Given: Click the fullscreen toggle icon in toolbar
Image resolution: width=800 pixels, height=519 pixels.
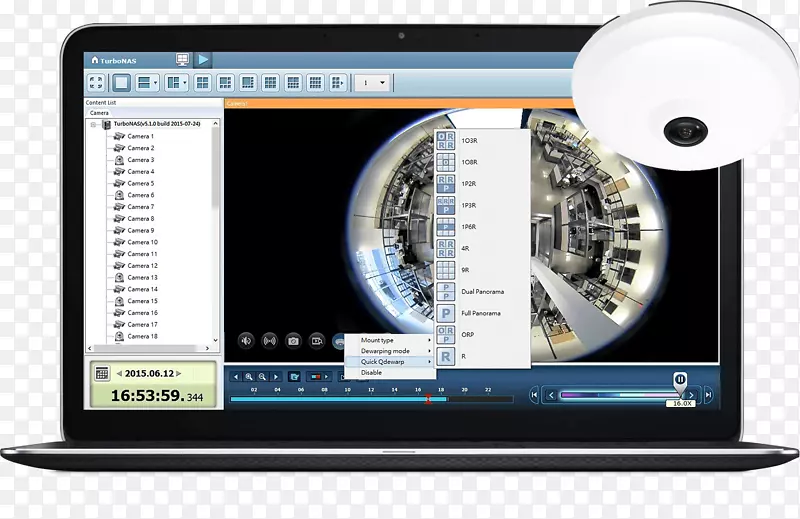Looking at the screenshot, I should click(96, 83).
